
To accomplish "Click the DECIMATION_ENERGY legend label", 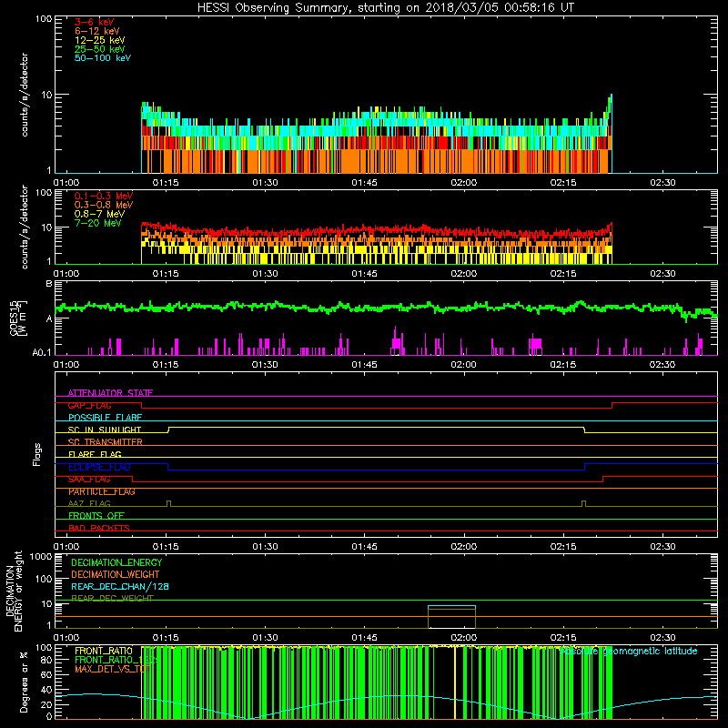I will pyautogui.click(x=116, y=562).
